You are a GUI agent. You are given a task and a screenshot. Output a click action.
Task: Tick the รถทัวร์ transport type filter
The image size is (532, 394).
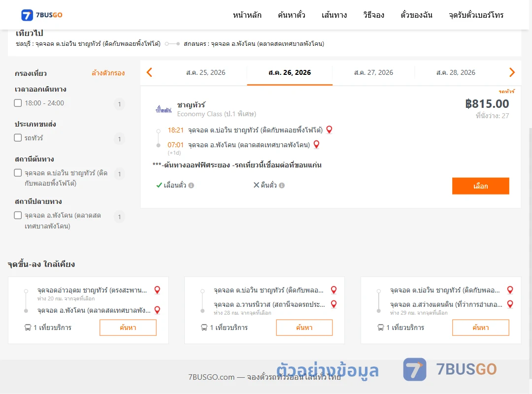tap(18, 137)
